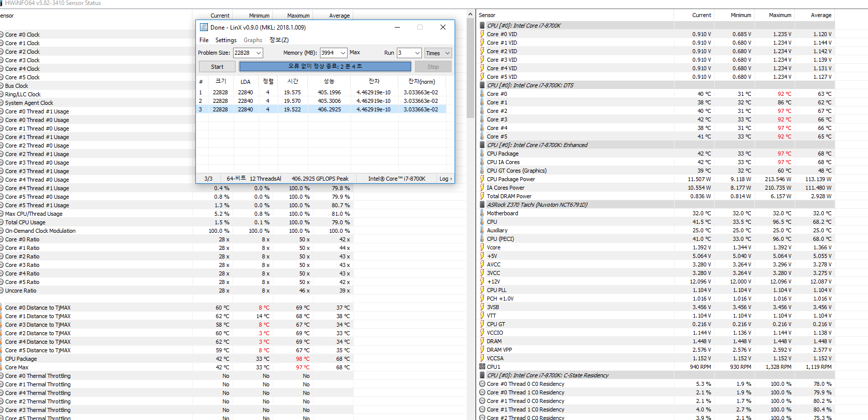This screenshot has height=420, width=868.
Task: Click the "12 ThreadsAl" status bar entry in LinX
Action: point(265,179)
